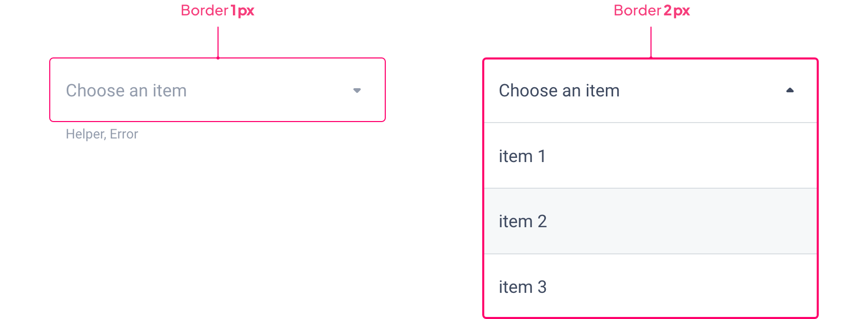
Task: Click the Helper, Error text
Action: pos(102,134)
